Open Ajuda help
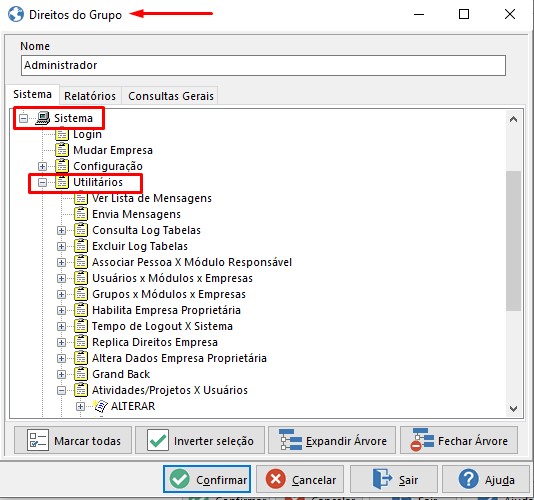534x500 pixels. 486,479
